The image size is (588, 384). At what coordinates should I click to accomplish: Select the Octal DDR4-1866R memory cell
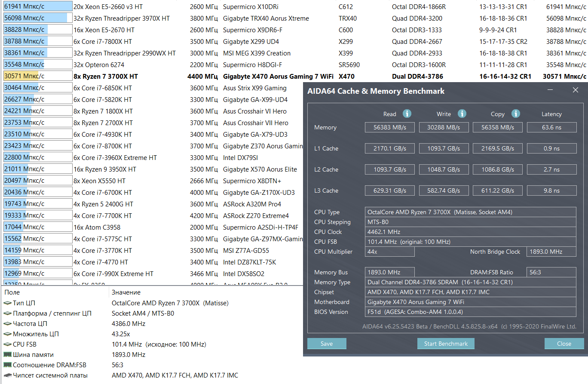point(419,6)
